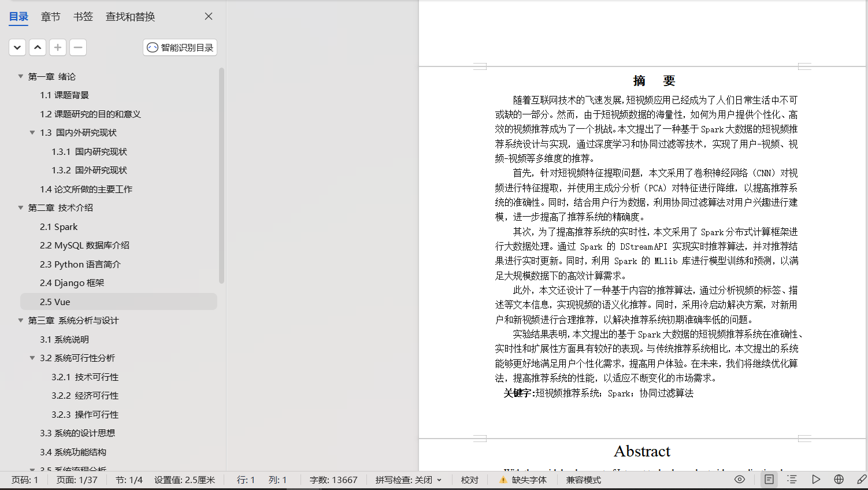Screen dimensions: 868x490
Task: Go to 1.2 课题研究的目的和意义
Action: [x=90, y=114]
